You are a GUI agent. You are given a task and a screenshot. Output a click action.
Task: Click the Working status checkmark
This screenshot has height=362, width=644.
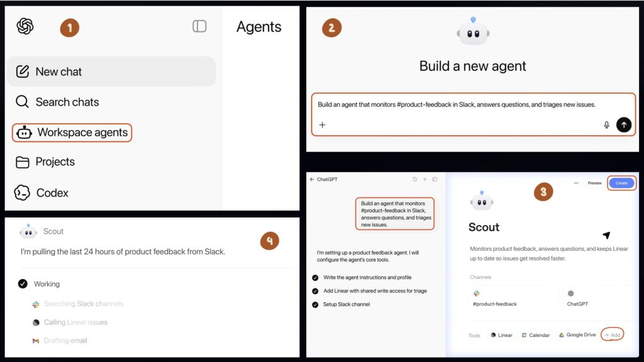click(23, 283)
